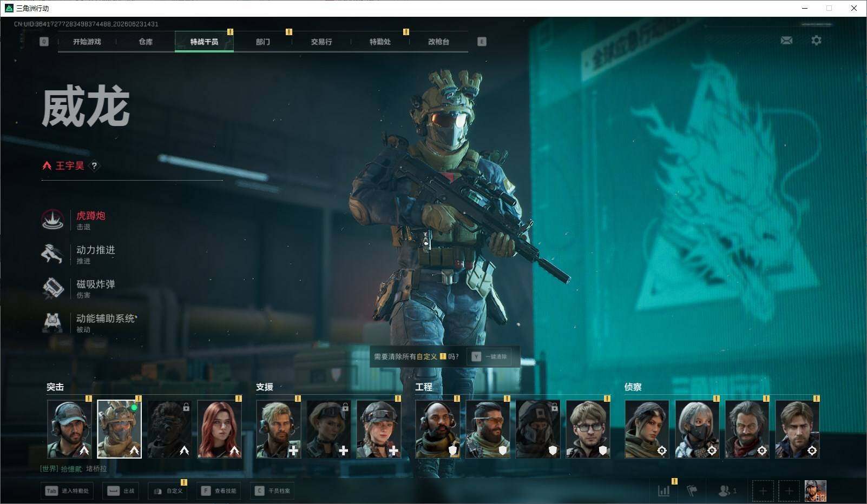867x504 pixels.
Task: Click the 出战 deploy button
Action: [x=121, y=491]
